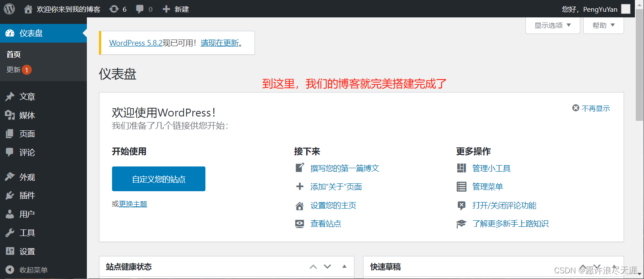
Task: Click the 评论 comment icon in sidebar
Action: (10, 152)
